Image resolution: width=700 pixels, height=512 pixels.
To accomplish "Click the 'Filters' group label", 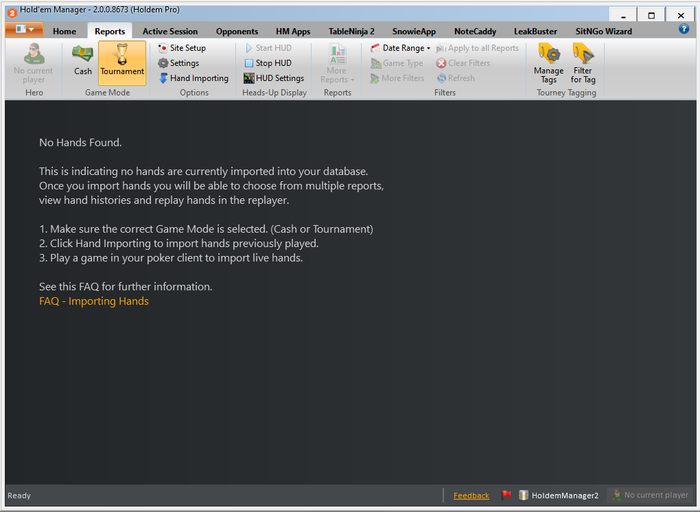I will (x=445, y=92).
